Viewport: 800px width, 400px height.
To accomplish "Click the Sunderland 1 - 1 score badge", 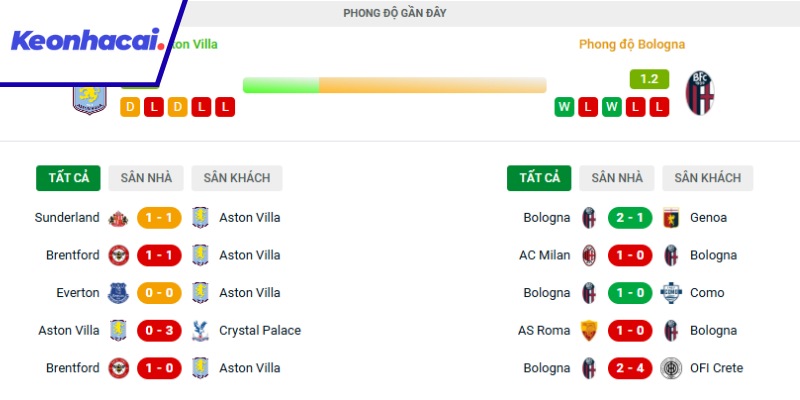I will coord(159,217).
